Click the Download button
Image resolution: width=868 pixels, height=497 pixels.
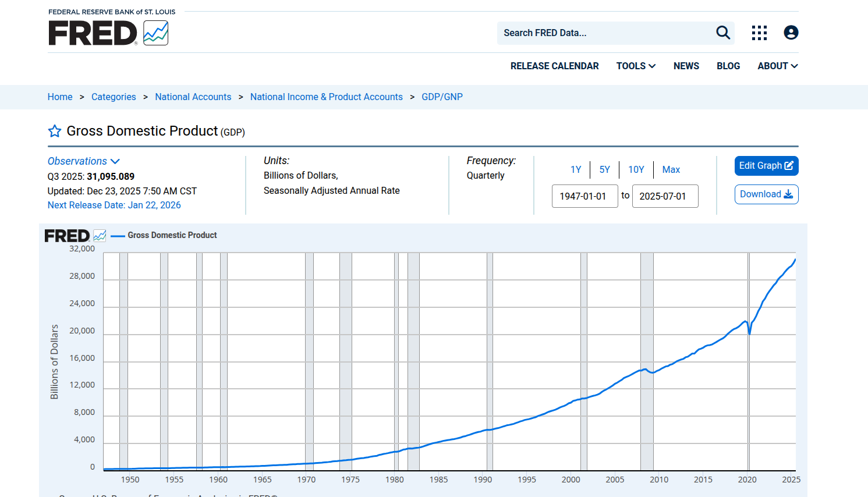pyautogui.click(x=766, y=194)
